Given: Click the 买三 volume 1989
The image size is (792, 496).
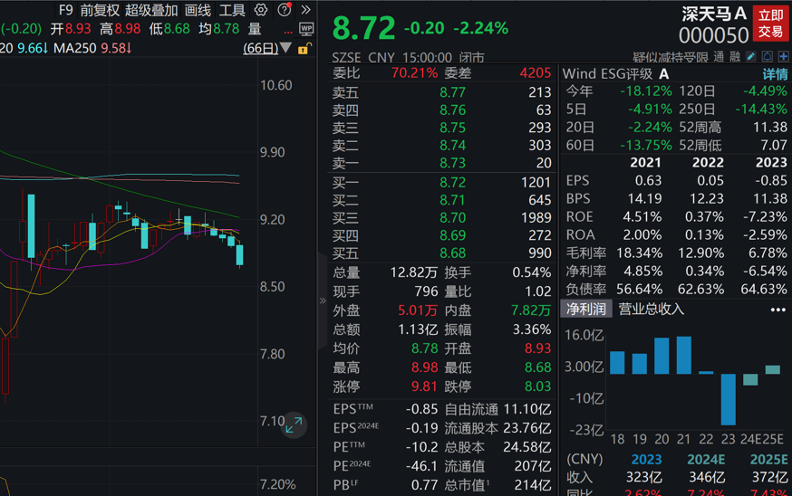Looking at the screenshot, I should [536, 218].
